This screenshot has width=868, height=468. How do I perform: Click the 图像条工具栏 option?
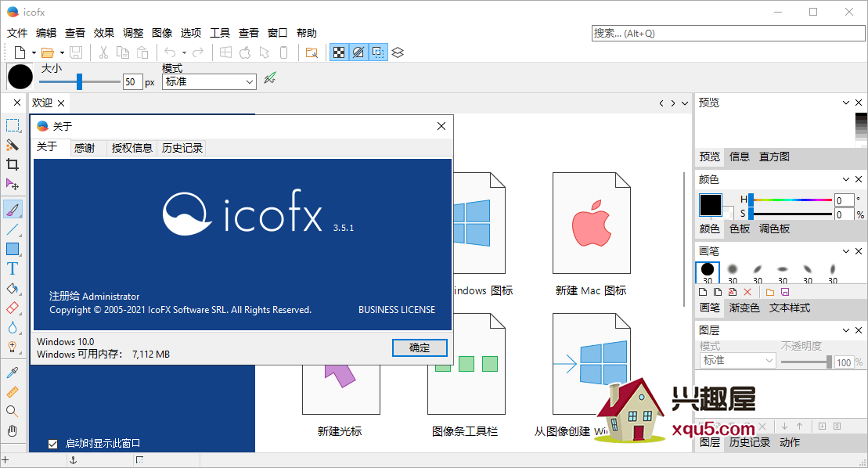[465, 431]
